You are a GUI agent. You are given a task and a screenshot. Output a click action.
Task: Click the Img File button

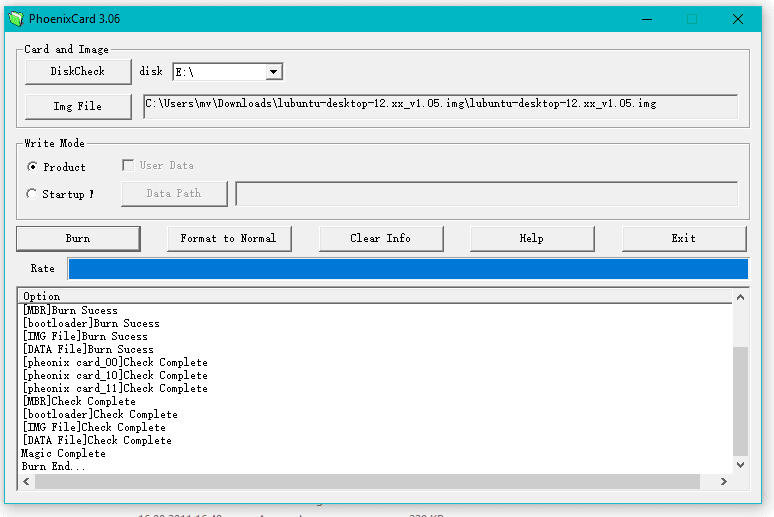click(x=78, y=107)
